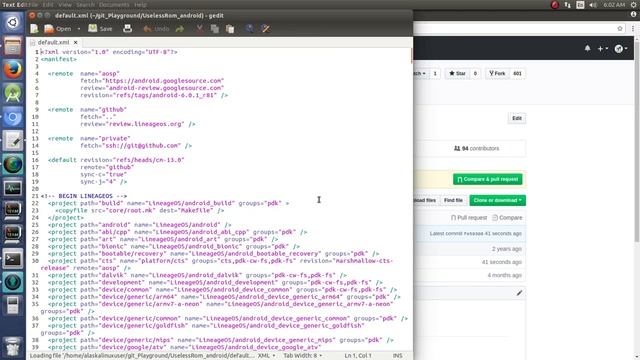Open the Tab Width selector
This screenshot has width=640, height=360.
point(302,356)
